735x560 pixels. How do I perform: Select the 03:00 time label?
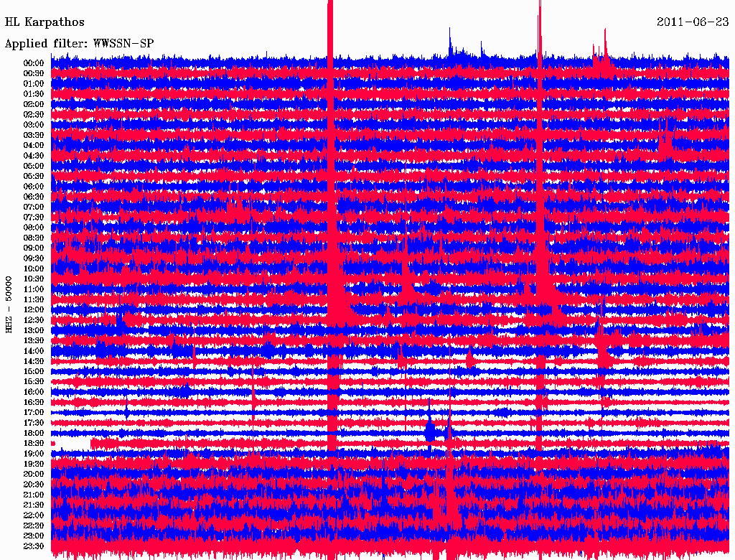tap(34, 125)
